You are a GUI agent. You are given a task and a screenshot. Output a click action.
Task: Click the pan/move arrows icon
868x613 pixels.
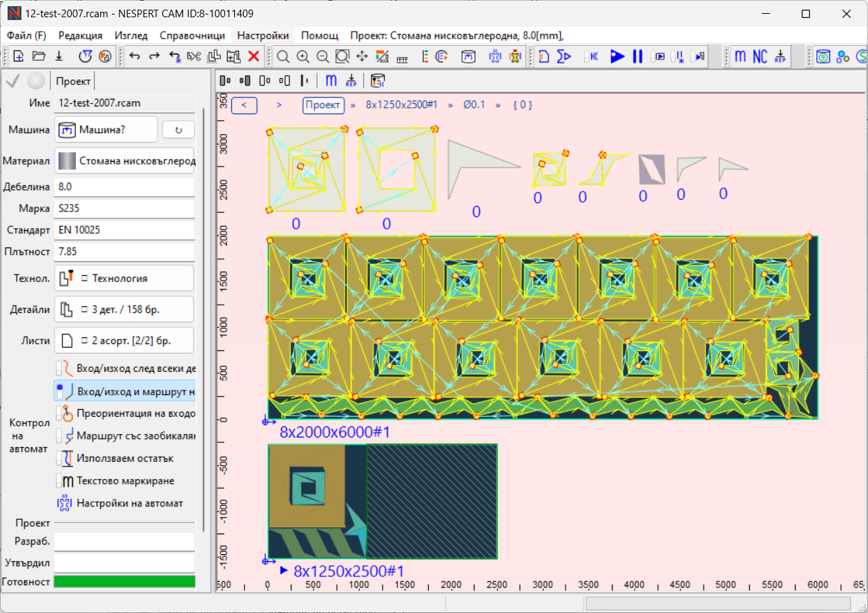(x=362, y=57)
